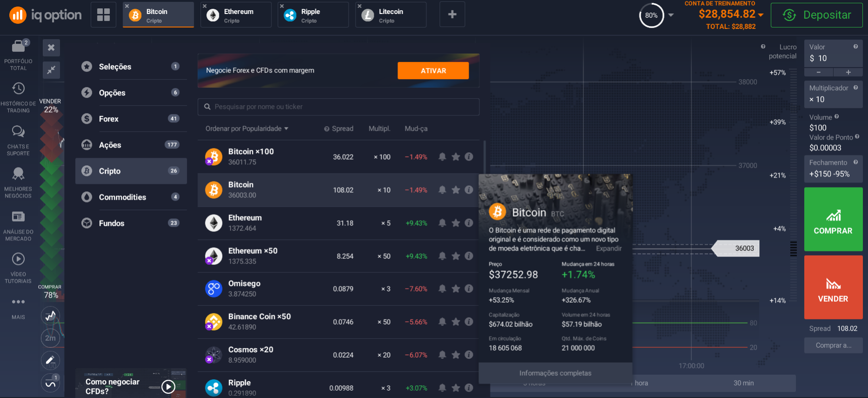
Task: Increase Valor with plus button
Action: point(848,72)
